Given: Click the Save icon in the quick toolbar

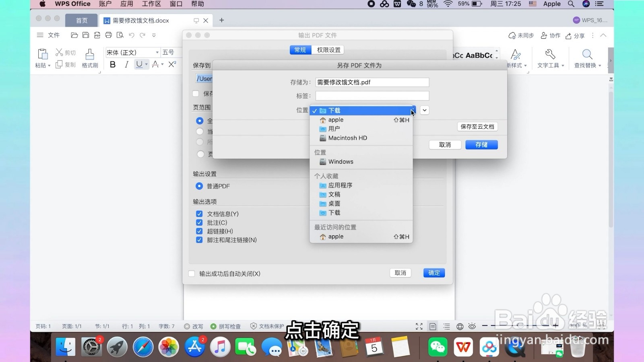Looking at the screenshot, I should pos(86,35).
